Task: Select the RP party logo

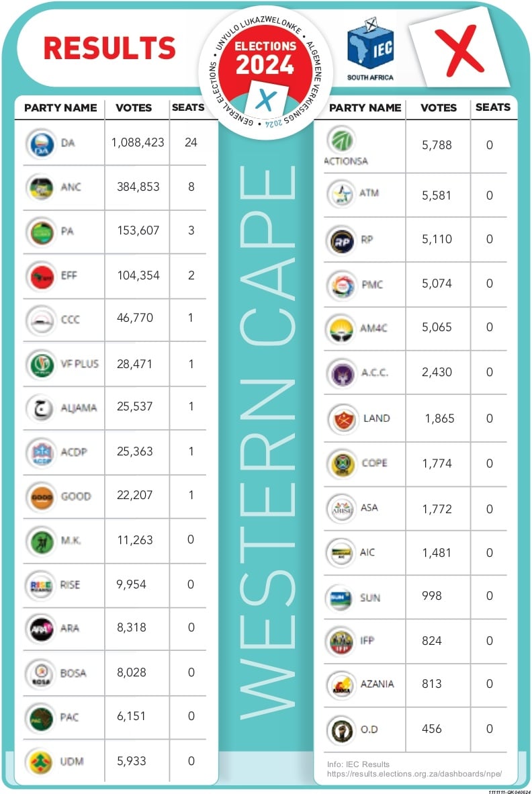Action: click(x=341, y=240)
